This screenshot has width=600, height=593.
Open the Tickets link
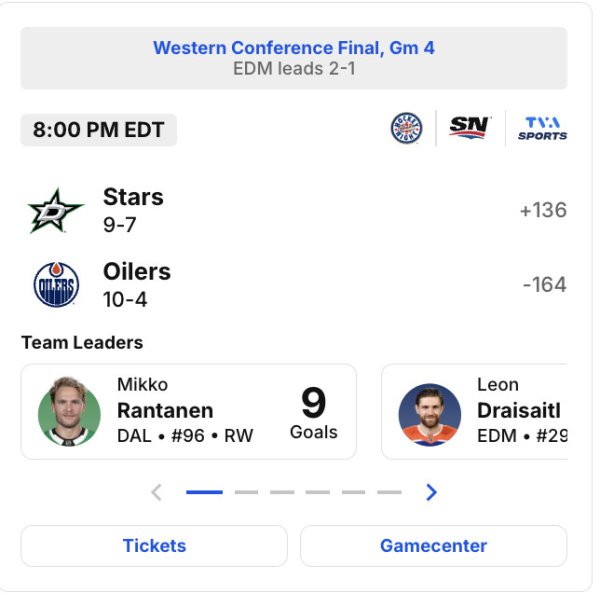click(154, 546)
